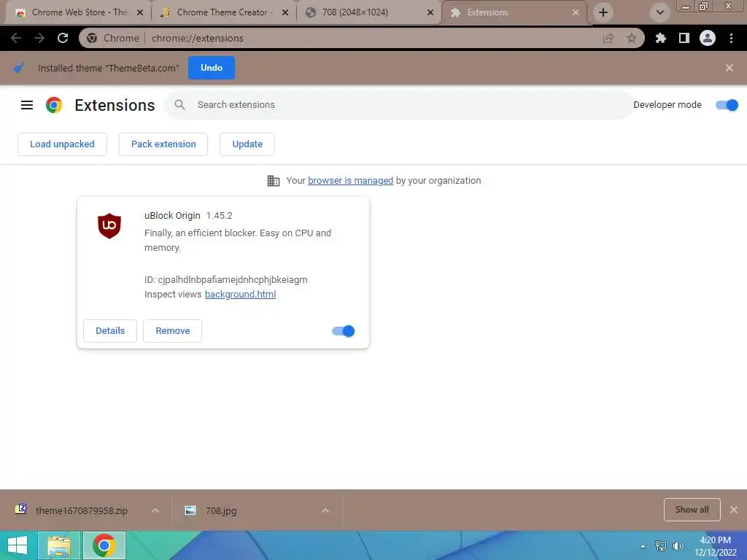Open uBlock Origin Details
747x560 pixels.
110,331
